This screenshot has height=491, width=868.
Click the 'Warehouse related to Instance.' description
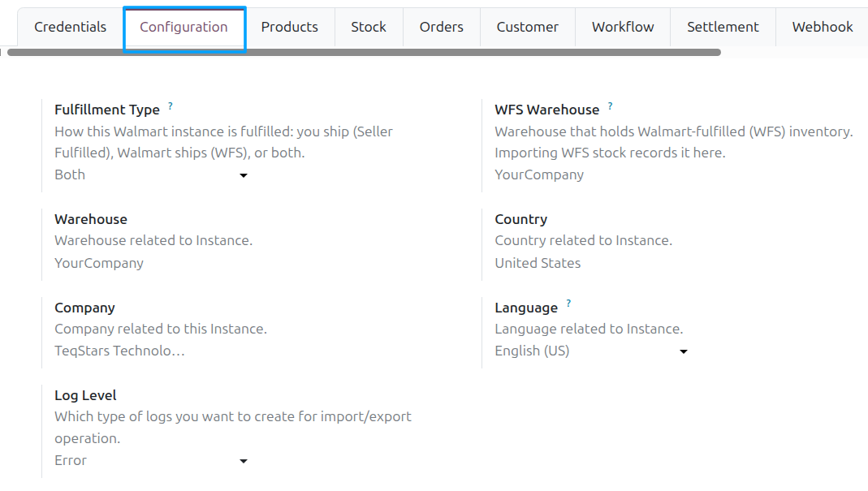click(x=153, y=240)
